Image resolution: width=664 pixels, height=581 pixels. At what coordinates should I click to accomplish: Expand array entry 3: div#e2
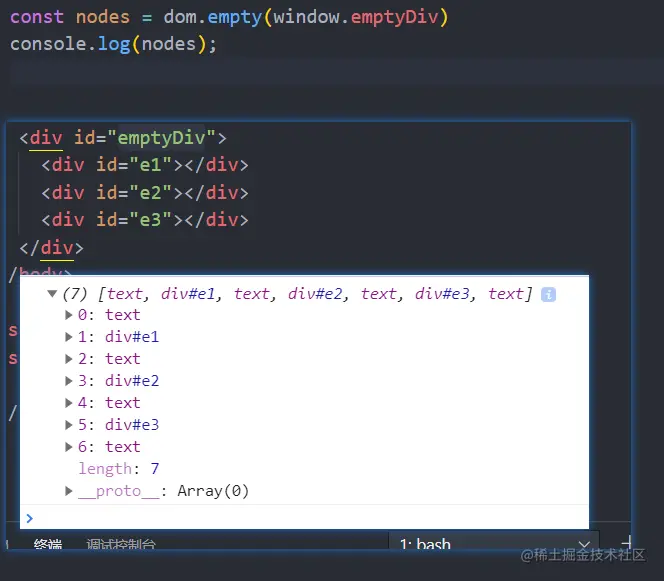click(x=68, y=381)
